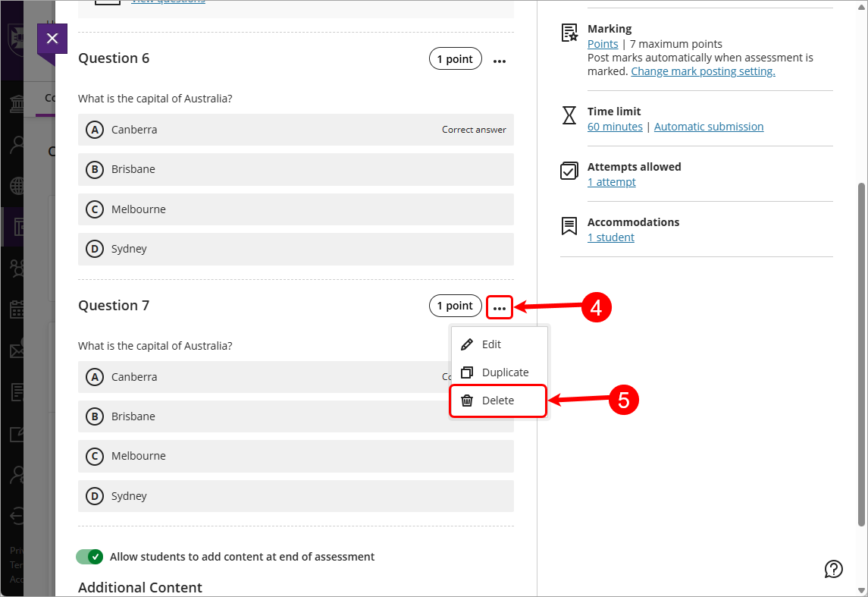Click the institution building icon in sidebar
868x597 pixels.
click(17, 104)
